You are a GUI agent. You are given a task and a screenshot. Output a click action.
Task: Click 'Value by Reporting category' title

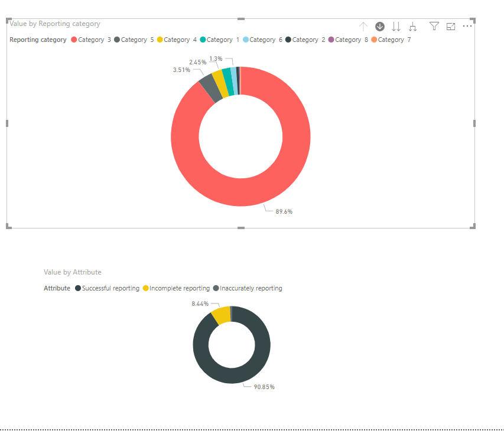coord(54,24)
